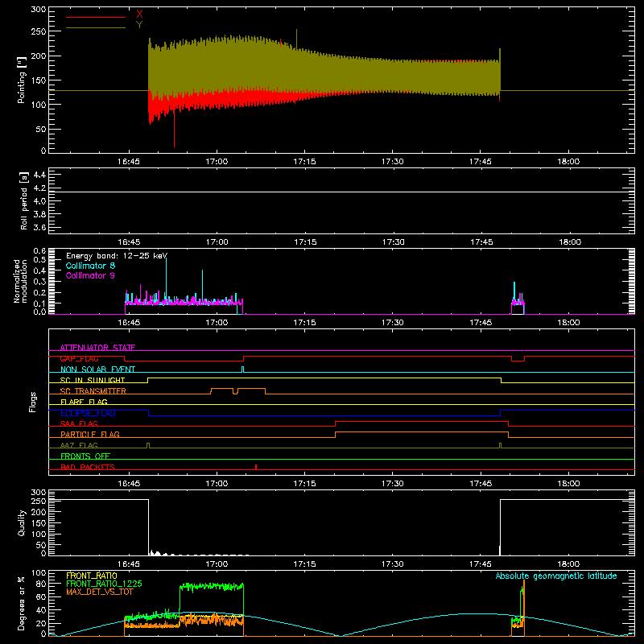The height and width of the screenshot is (644, 644).
Task: Select the 'SC_TRANSMITTER' flag label
Action: pos(93,391)
